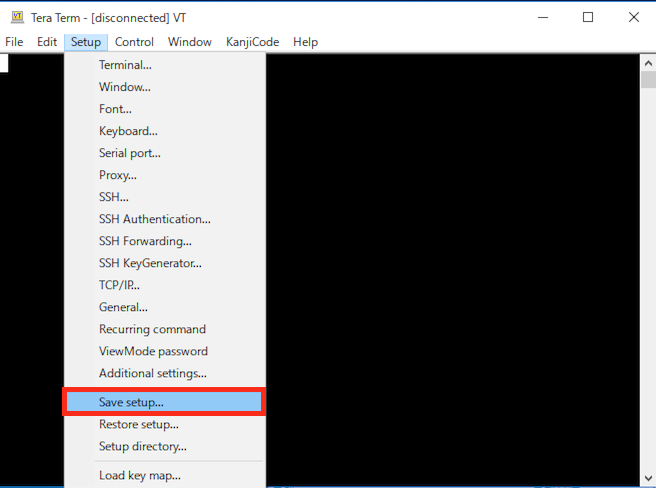Choose Restore setup... option

138,424
